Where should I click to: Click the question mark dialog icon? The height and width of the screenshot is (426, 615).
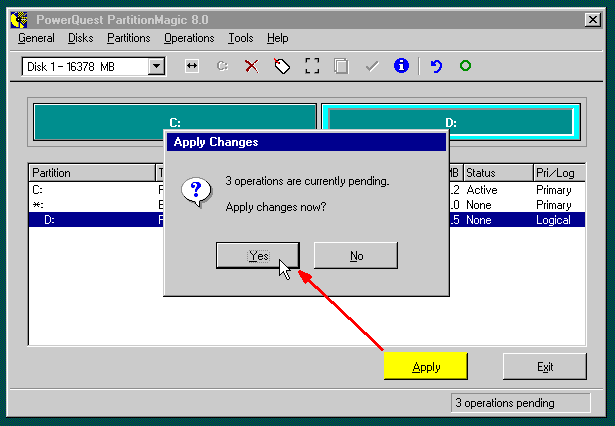(196, 192)
